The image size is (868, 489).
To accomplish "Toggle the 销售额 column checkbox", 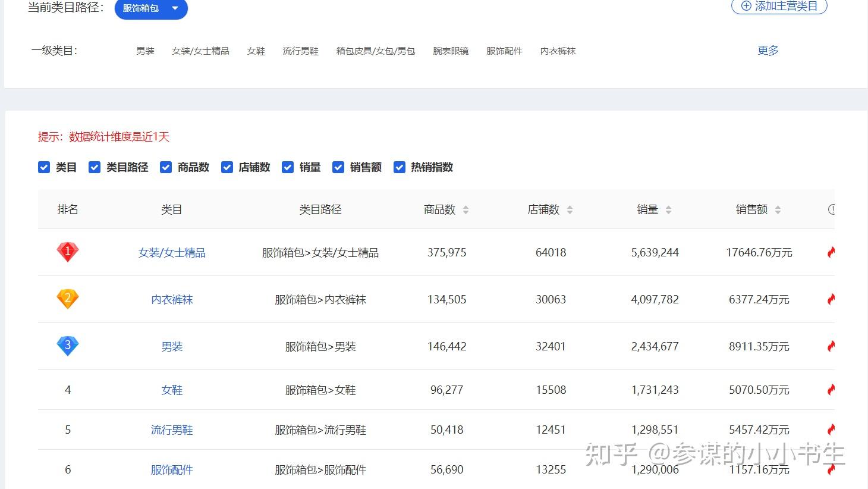I will 338,167.
